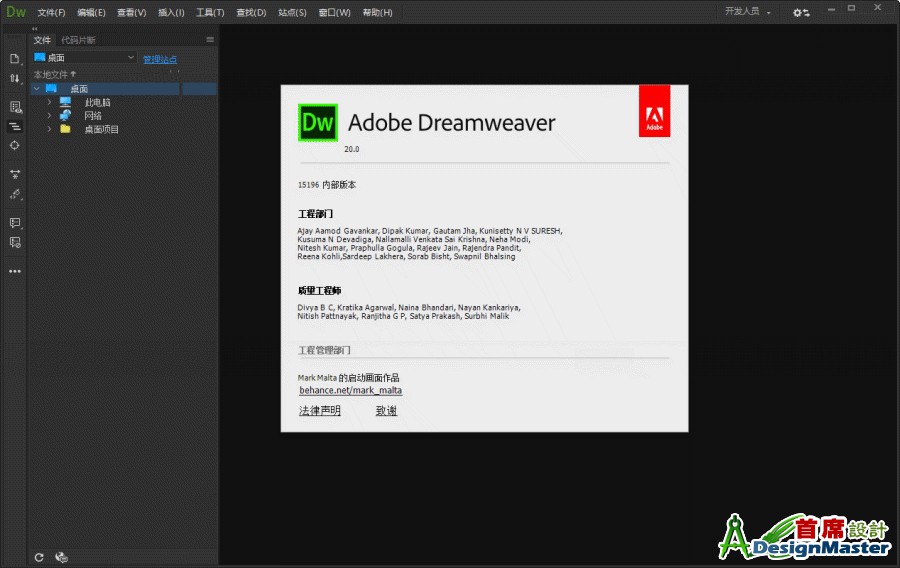Switch to the 文件 panel tab
The height and width of the screenshot is (568, 900).
point(42,40)
